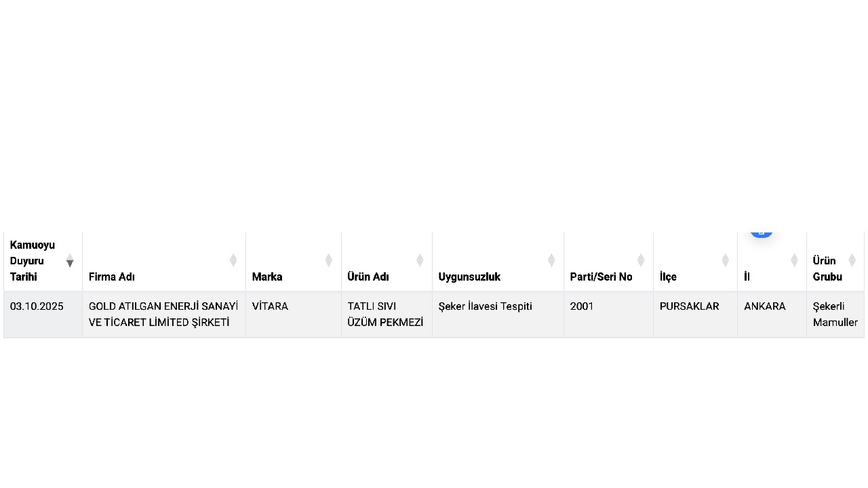Click TATLI SIVI ÜZÜM PEKMEZİ product cell

coord(385,314)
